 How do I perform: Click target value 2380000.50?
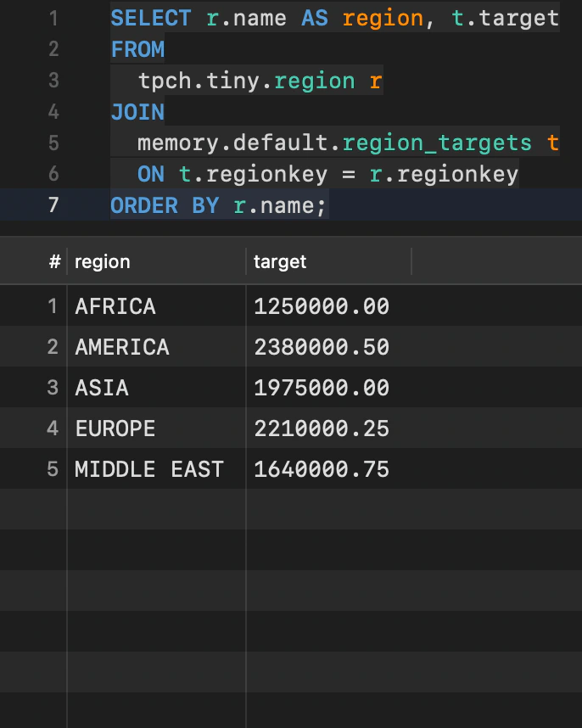point(322,347)
